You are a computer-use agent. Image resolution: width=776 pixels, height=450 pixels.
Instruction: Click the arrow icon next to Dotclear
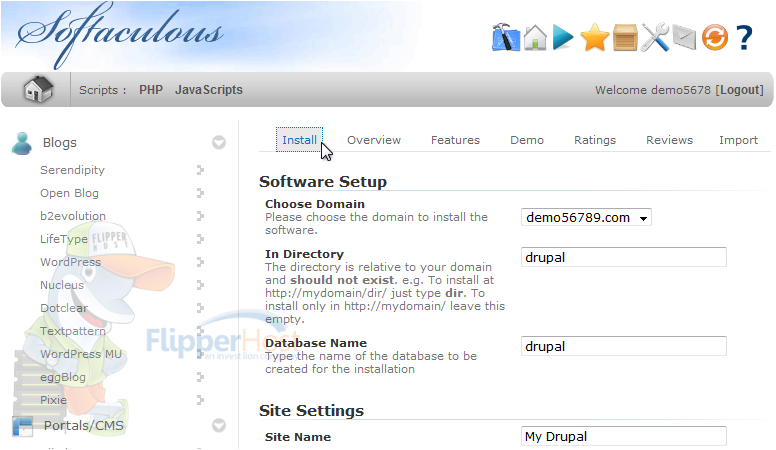tap(200, 307)
